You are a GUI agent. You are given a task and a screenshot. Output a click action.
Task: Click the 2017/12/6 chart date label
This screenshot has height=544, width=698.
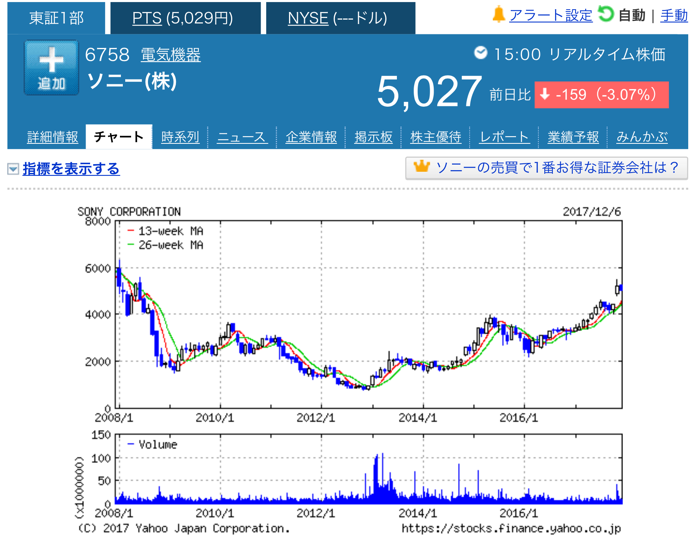(592, 211)
